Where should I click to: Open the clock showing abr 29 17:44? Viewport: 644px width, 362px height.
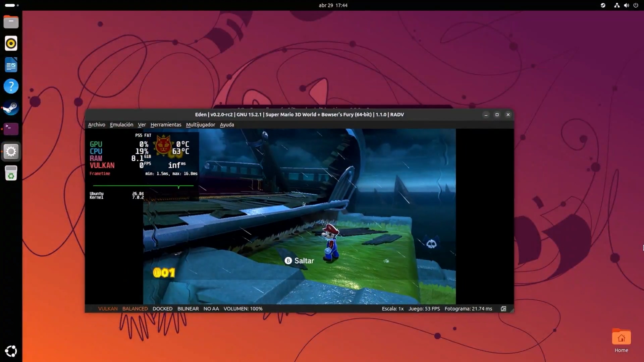333,5
